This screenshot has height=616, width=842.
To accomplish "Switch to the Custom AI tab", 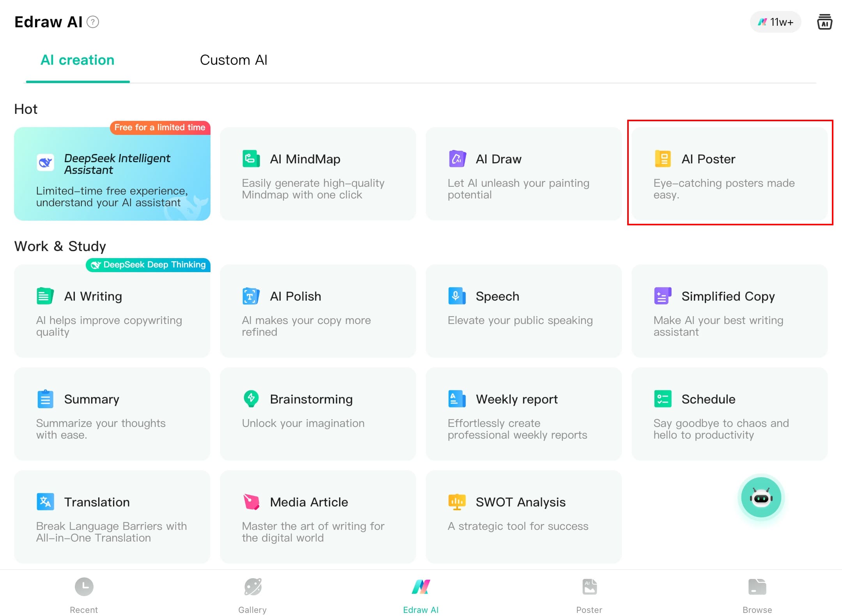I will tap(233, 60).
